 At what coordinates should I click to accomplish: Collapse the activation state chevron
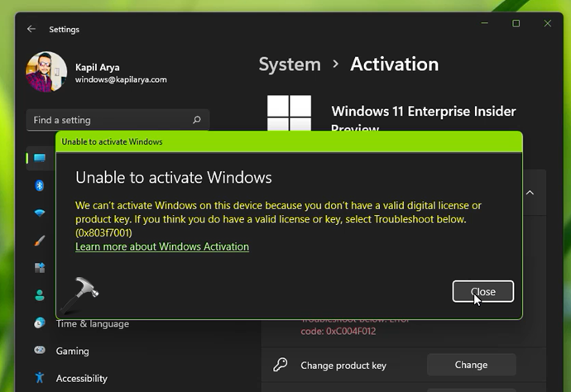[530, 193]
